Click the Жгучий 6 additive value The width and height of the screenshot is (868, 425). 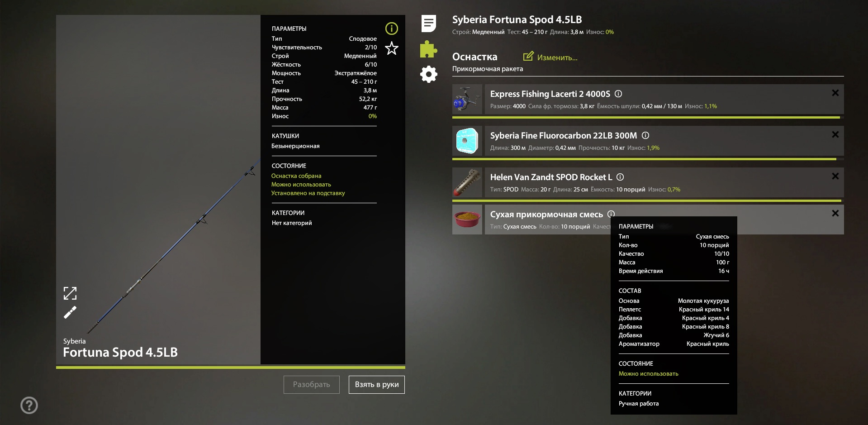click(716, 335)
